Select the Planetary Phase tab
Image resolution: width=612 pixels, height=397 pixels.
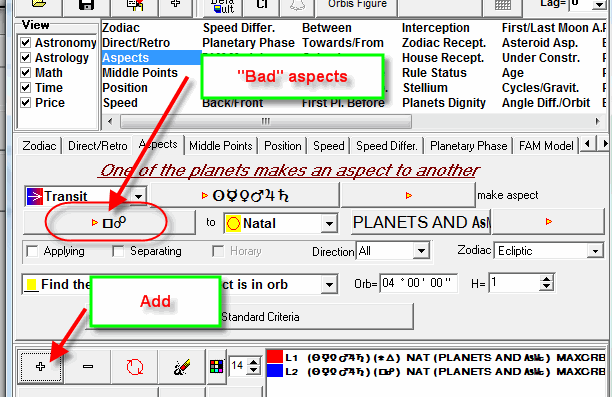coord(468,146)
